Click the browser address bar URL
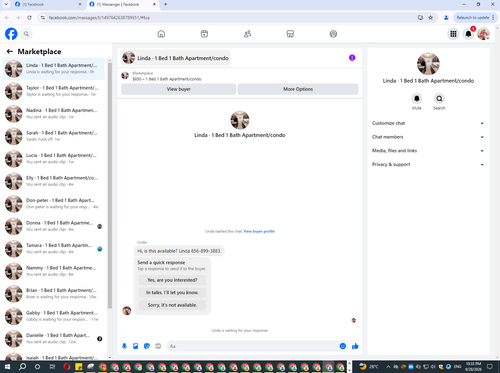Screen dimensions: 500x373 (99, 18)
